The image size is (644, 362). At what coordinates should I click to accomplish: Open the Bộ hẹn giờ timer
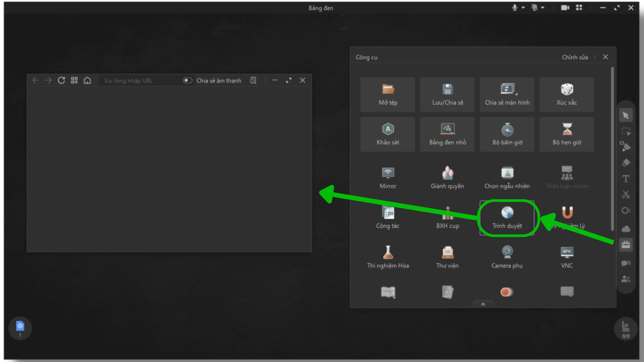point(567,134)
